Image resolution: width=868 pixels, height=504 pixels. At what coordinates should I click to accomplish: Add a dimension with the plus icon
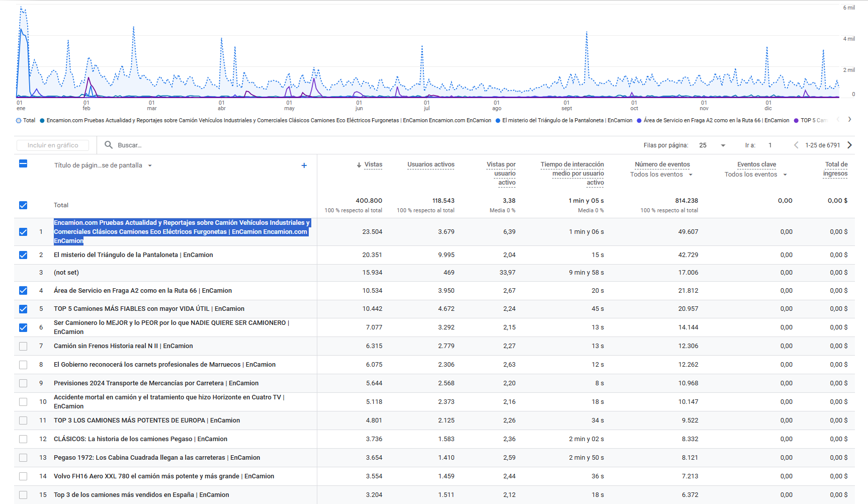[x=304, y=165]
